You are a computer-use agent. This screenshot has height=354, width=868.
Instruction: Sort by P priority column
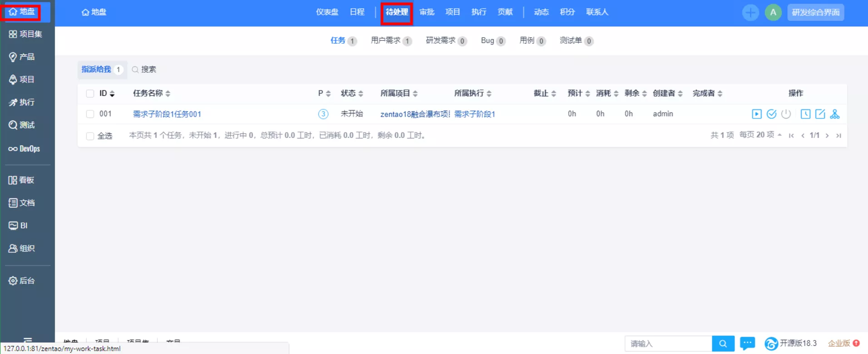(x=324, y=93)
